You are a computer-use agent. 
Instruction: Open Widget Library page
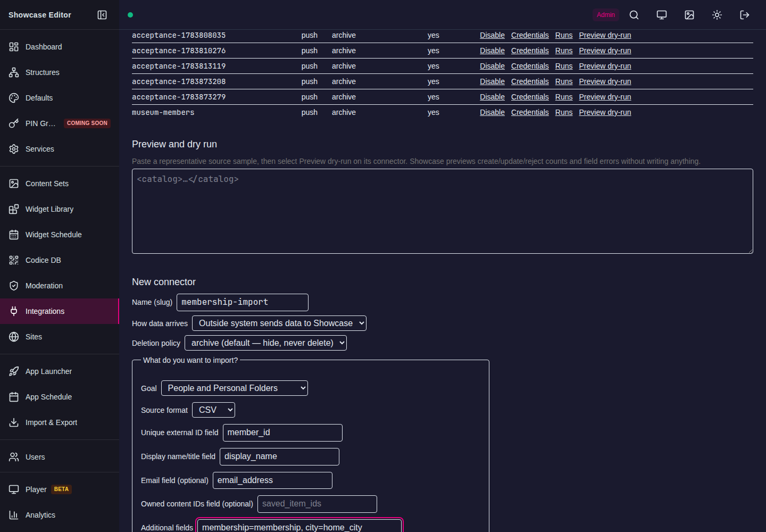(60, 209)
